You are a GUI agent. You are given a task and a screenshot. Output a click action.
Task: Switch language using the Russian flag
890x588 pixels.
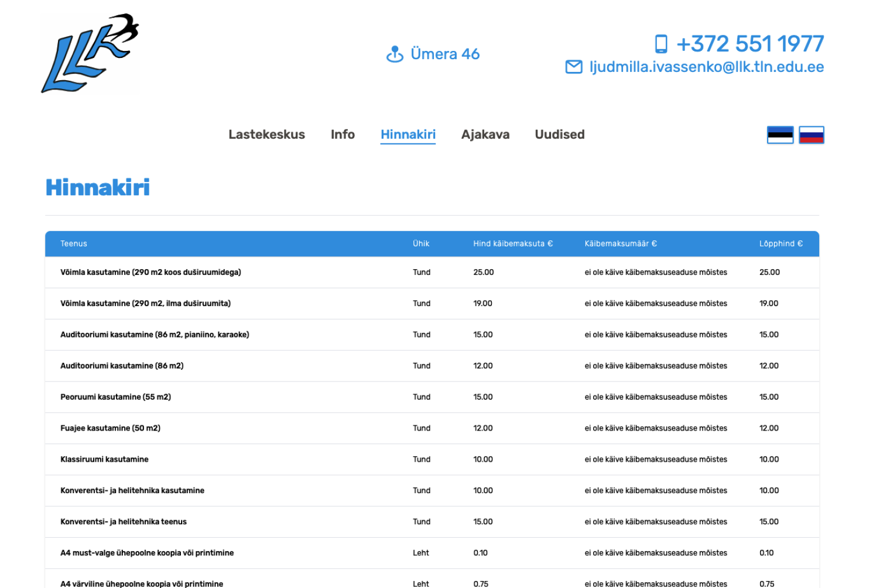coord(812,134)
